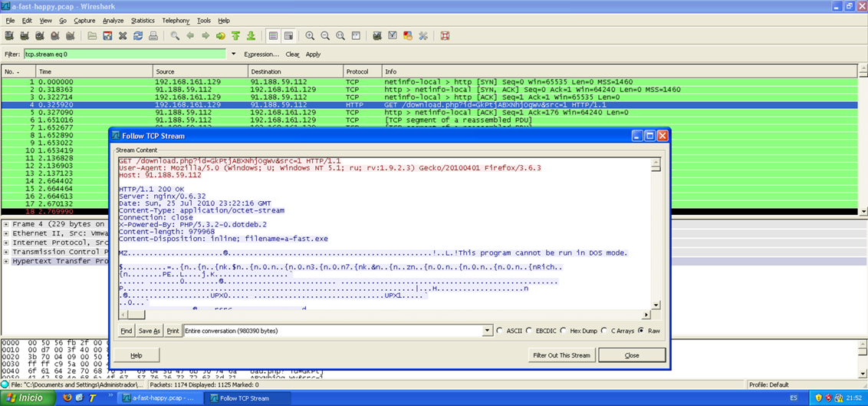Expand the Internet Protocol tree row
868x406 pixels.
click(x=6, y=243)
